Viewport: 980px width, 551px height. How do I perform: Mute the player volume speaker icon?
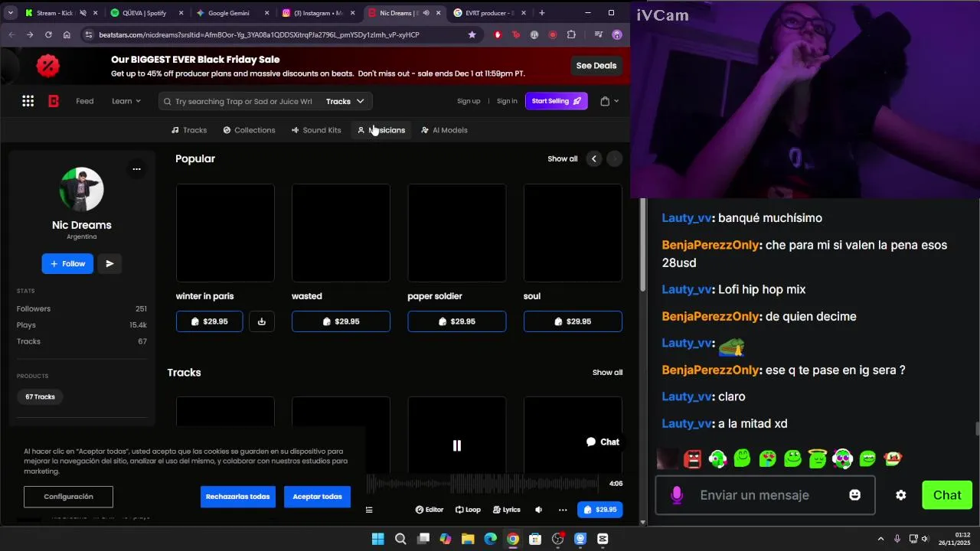click(538, 510)
